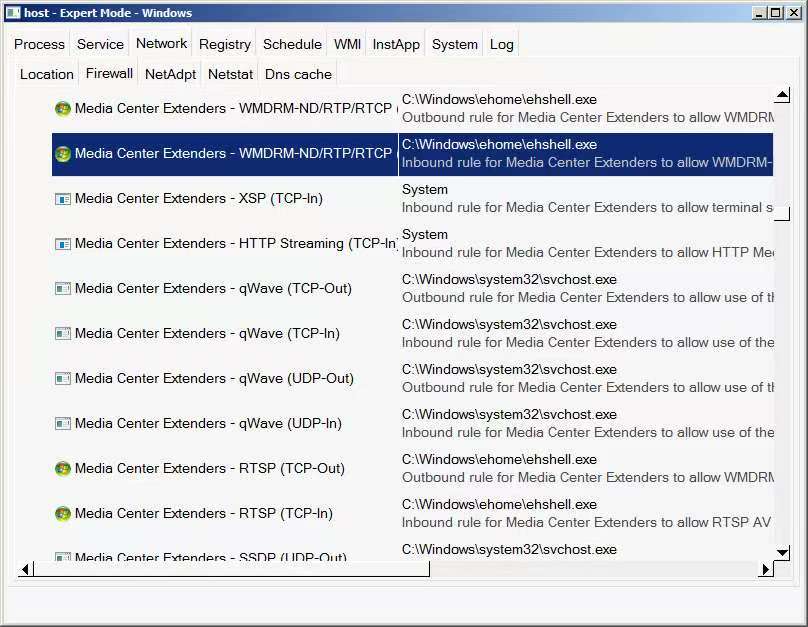808x627 pixels.
Task: Switch to the Dns cache sub-tab
Action: [x=298, y=74]
